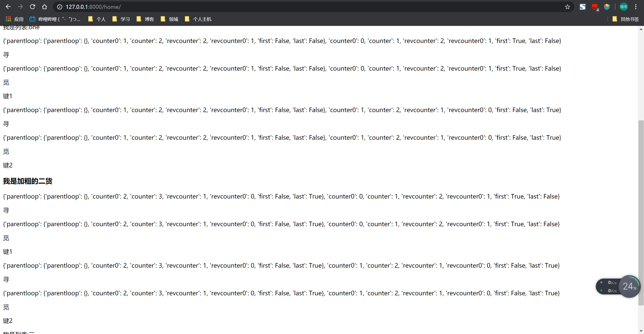Open the red extension with badge 4

595,7
